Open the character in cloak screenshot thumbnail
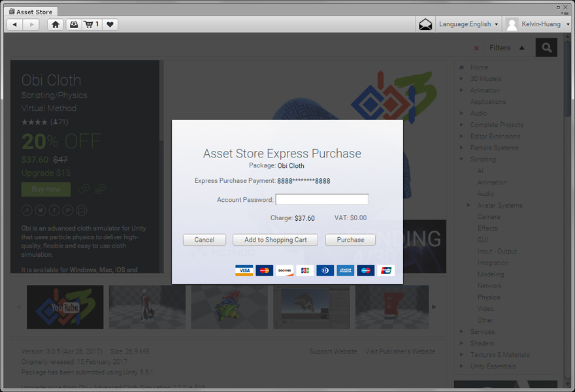575x392 pixels. [x=147, y=307]
